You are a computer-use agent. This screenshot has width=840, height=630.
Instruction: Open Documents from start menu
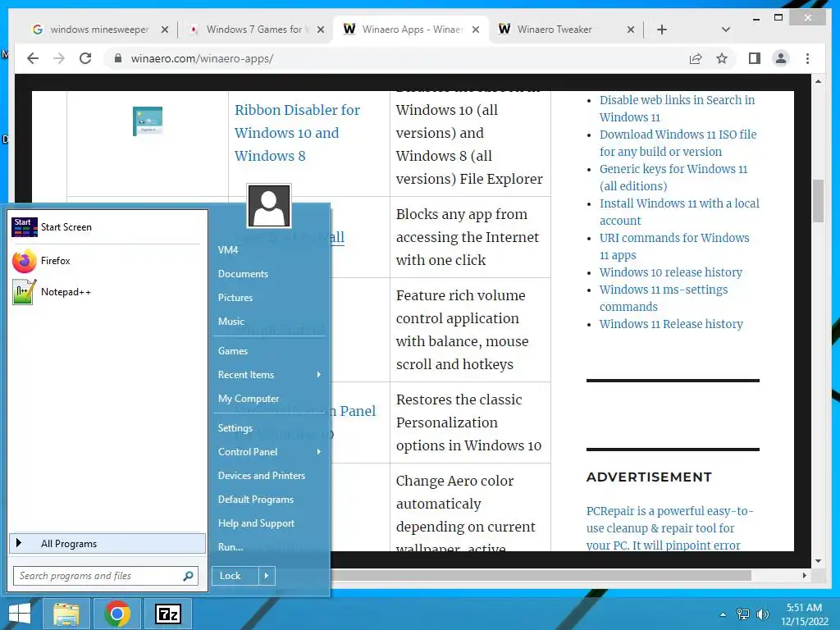pyautogui.click(x=243, y=274)
